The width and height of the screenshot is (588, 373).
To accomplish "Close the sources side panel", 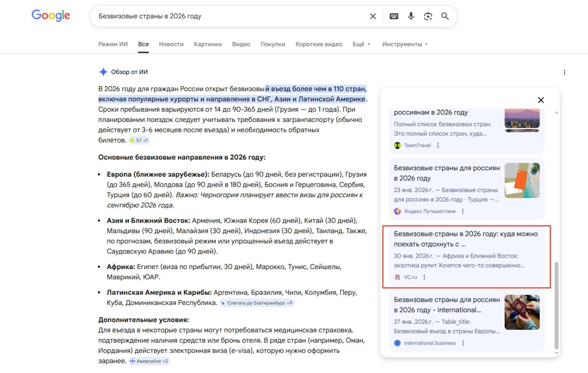I will [541, 100].
